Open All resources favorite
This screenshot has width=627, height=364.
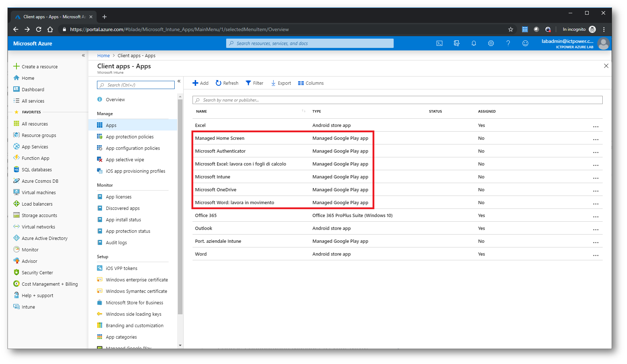30,124
